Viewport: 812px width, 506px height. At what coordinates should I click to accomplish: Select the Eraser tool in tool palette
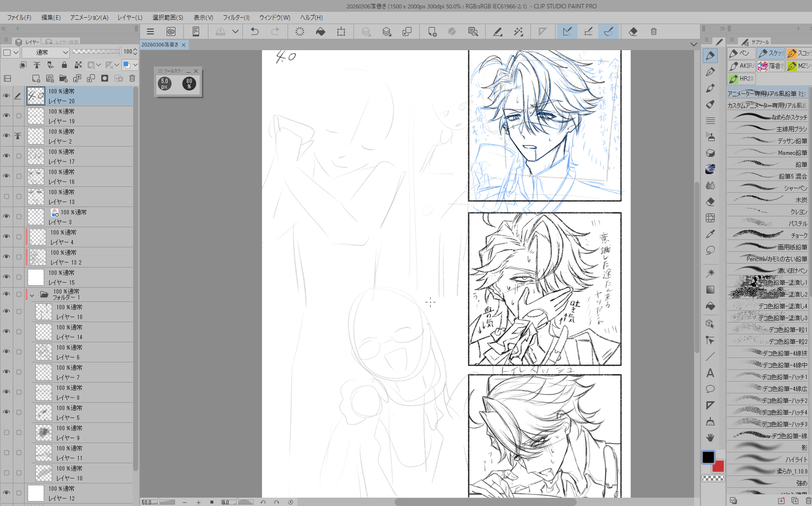pos(710,202)
